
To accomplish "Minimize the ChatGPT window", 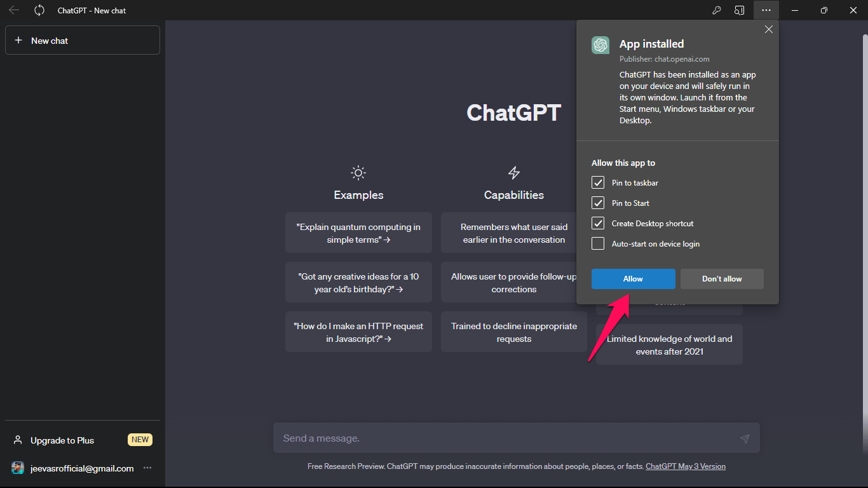I will point(795,10).
